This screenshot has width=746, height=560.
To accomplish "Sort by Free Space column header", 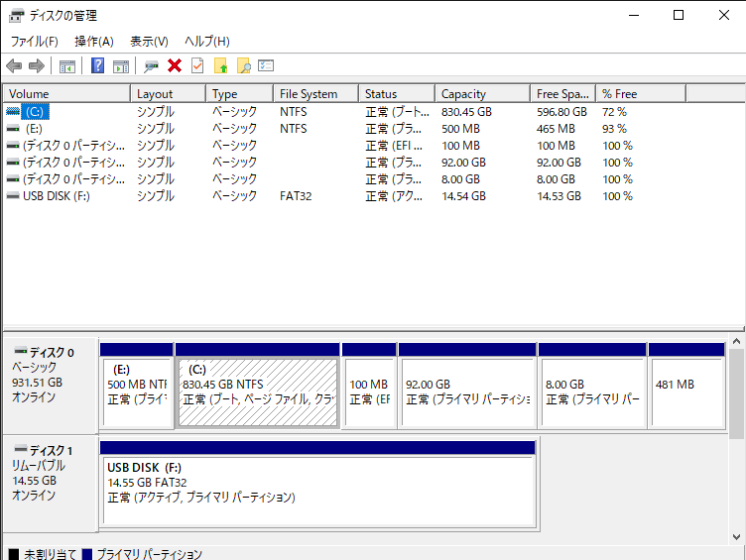I will 563,93.
